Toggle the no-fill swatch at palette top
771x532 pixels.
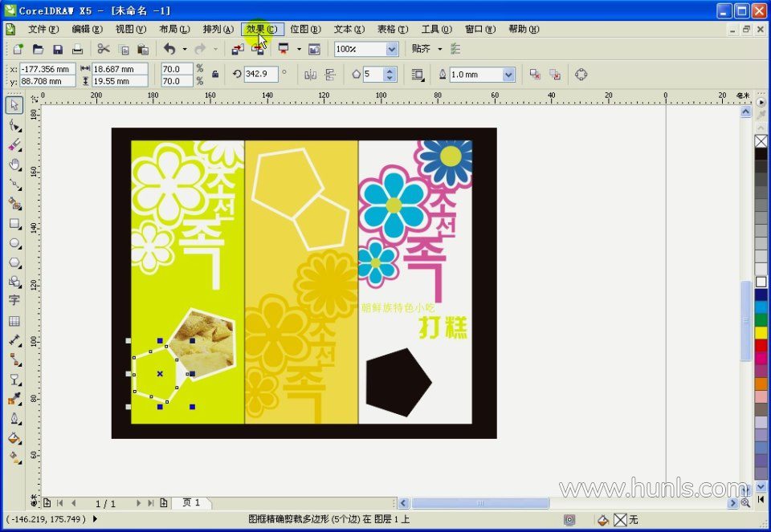(761, 141)
